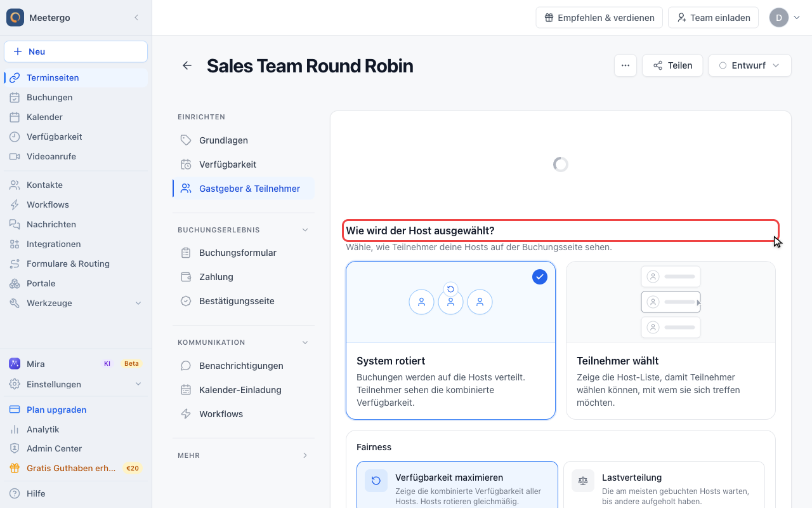Click the Grundlagen tag icon
812x508 pixels.
point(186,140)
